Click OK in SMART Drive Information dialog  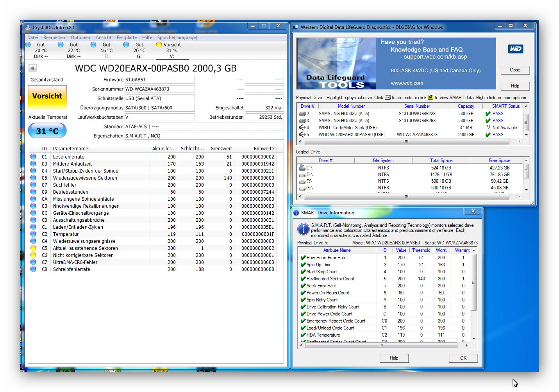tap(463, 358)
